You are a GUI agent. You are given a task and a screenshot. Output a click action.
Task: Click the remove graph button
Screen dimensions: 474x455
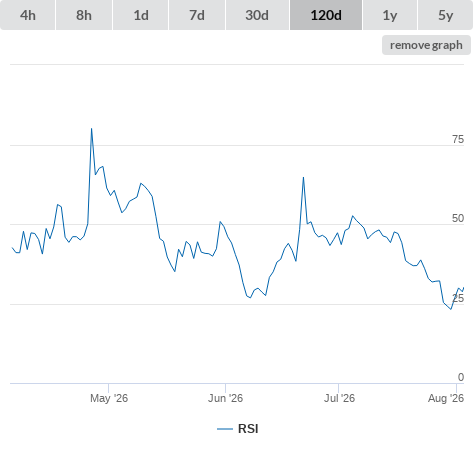point(426,45)
